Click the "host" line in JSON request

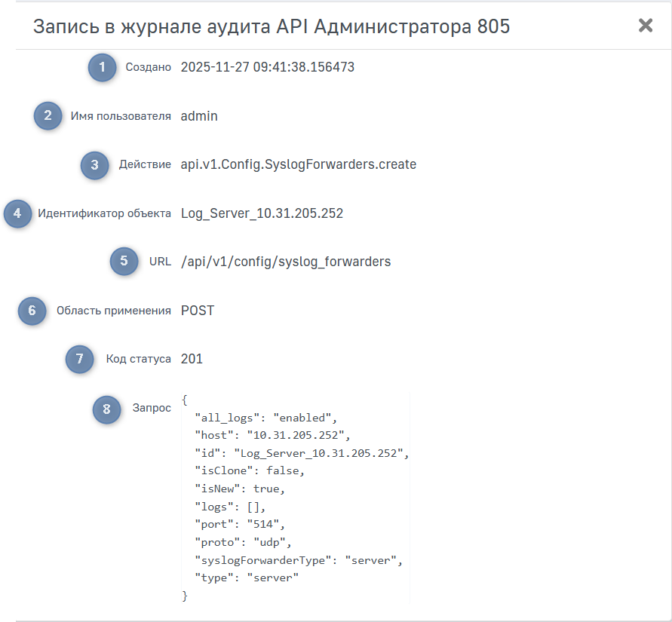click(x=273, y=435)
